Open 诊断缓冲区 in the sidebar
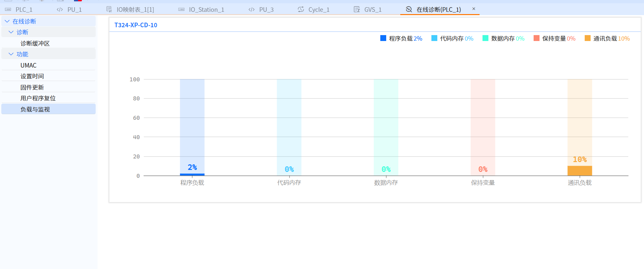The width and height of the screenshot is (644, 269). [35, 43]
